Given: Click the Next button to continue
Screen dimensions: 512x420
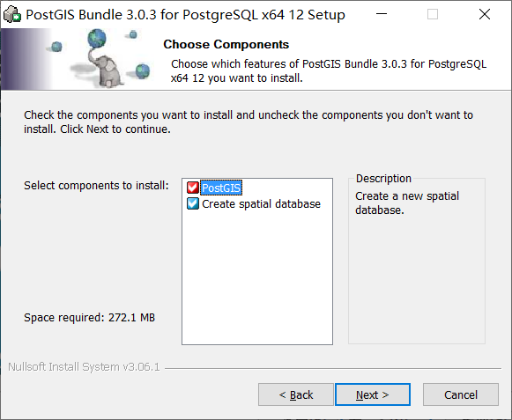Looking at the screenshot, I should 373,394.
